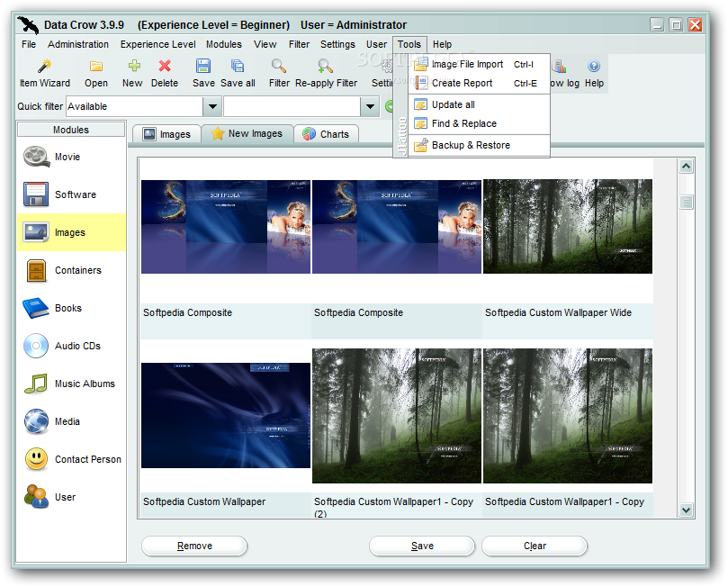Screen dimensions: 728x587
Task: Click the scrollbar up arrow
Action: pyautogui.click(x=687, y=167)
